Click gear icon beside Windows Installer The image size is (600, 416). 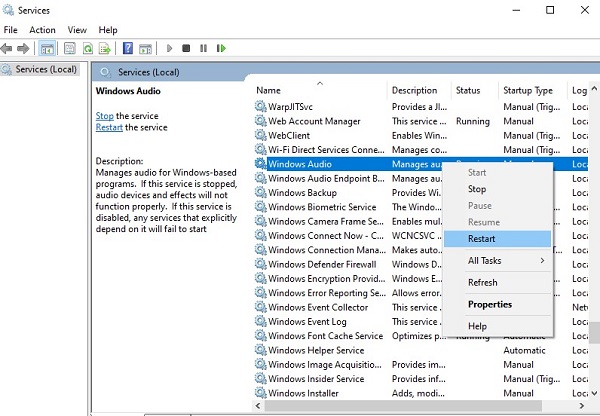pyautogui.click(x=261, y=392)
